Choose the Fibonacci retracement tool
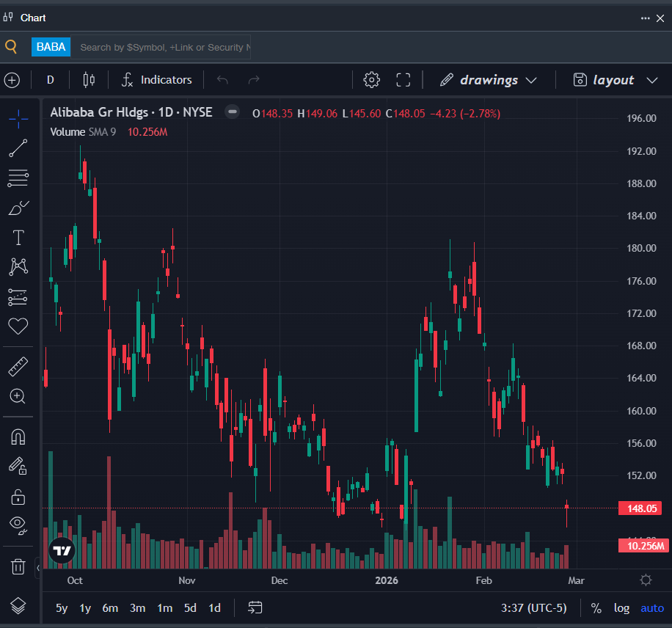Viewport: 672px width, 628px height. [x=18, y=178]
